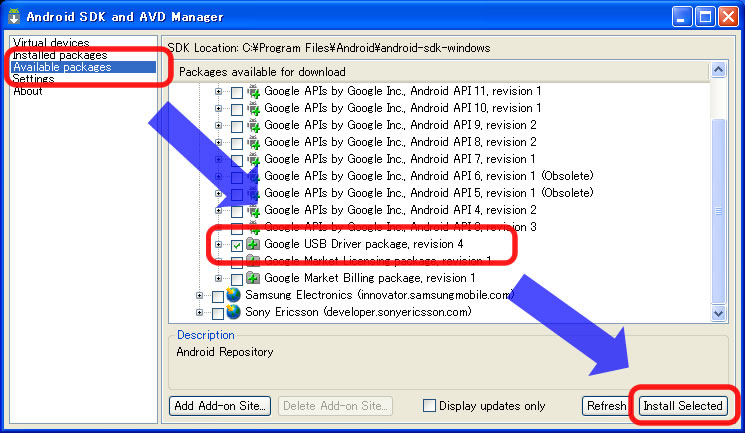Click scrollbar up arrow in package list
The height and width of the screenshot is (433, 745).
pos(718,70)
